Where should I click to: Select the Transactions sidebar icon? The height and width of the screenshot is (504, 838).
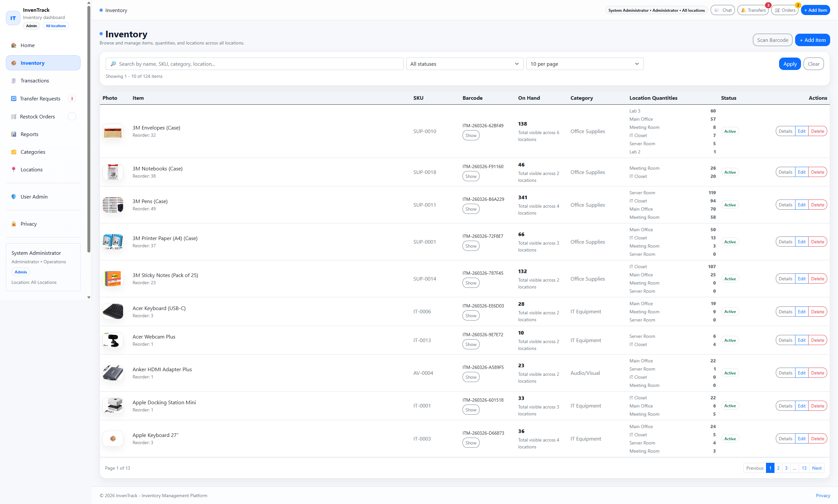[14, 80]
